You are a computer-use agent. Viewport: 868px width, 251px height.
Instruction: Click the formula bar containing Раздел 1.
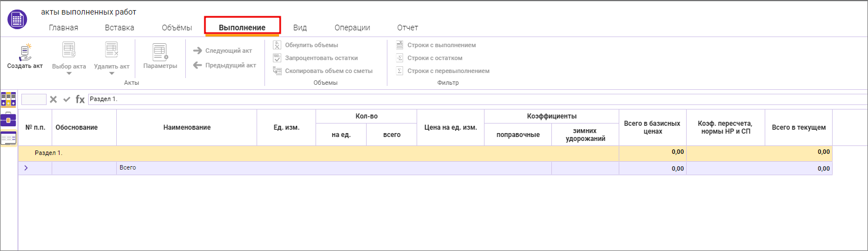pyautogui.click(x=477, y=99)
